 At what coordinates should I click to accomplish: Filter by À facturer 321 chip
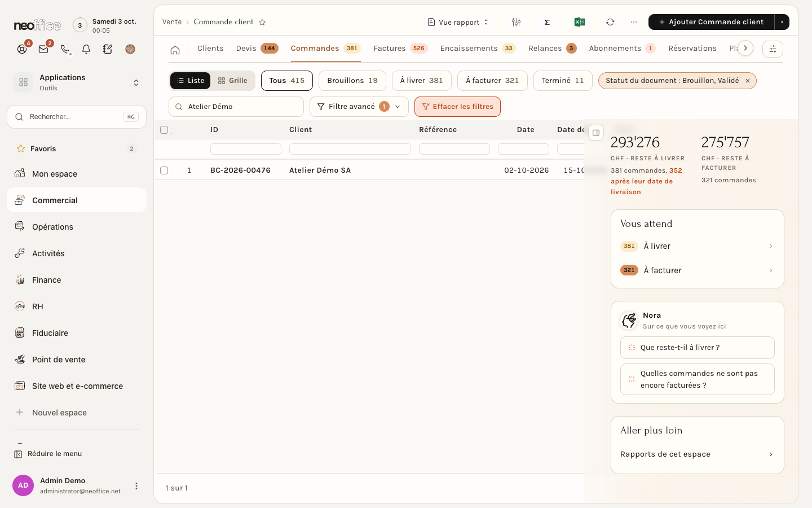click(492, 81)
